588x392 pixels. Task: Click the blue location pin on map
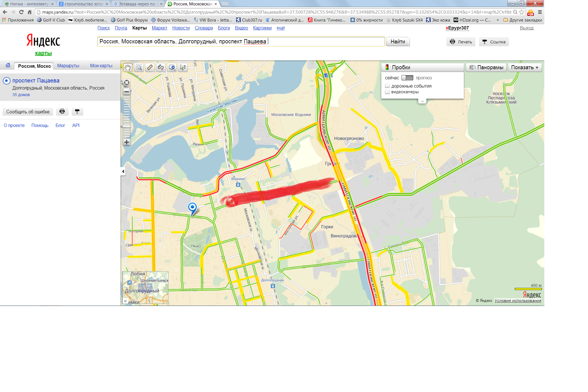(192, 209)
